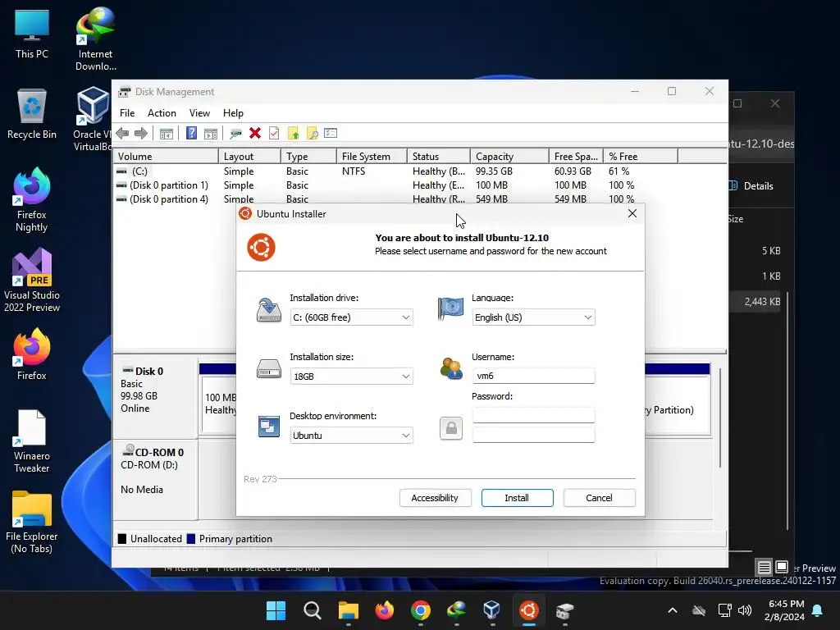Sort by Volume column header

166,157
